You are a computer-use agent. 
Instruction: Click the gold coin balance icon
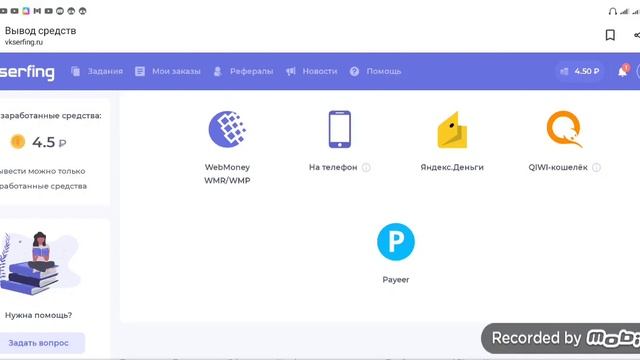(18, 142)
